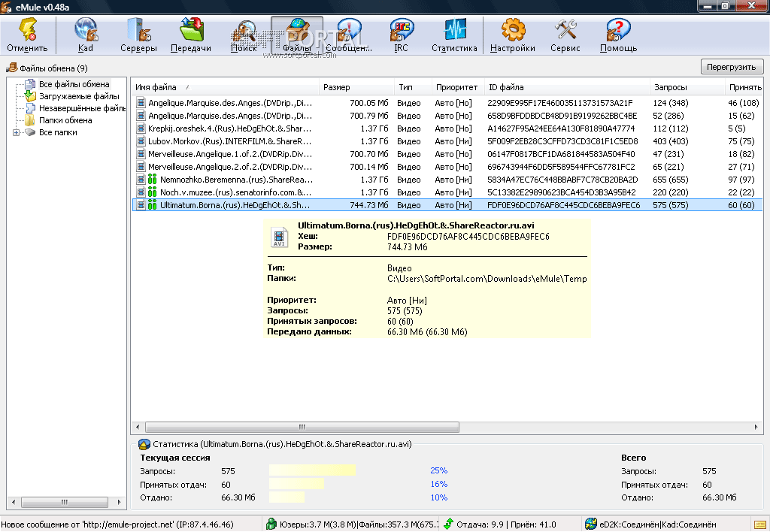Sort by 'Принять' column header

pyautogui.click(x=744, y=87)
